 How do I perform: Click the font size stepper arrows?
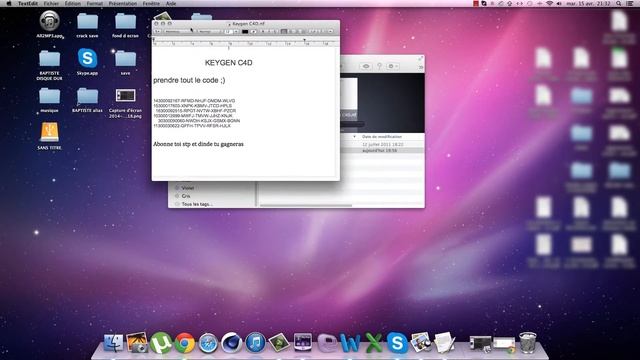[x=236, y=31]
